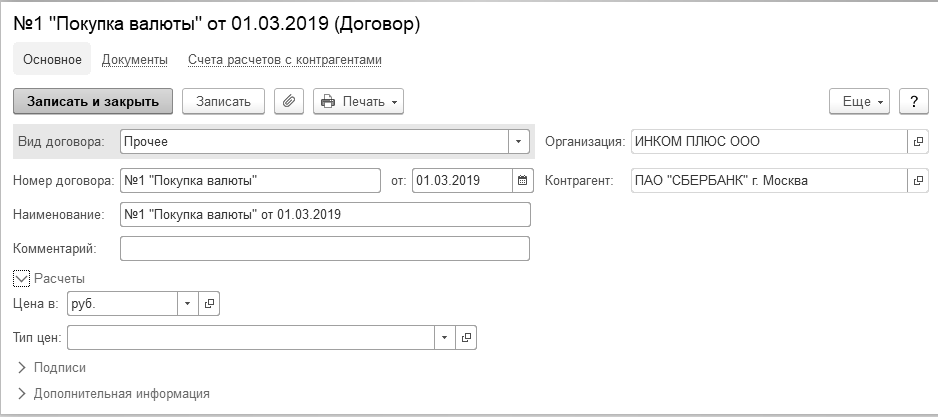The height and width of the screenshot is (417, 938).
Task: Switch to the Документы tab
Action: coord(134,60)
